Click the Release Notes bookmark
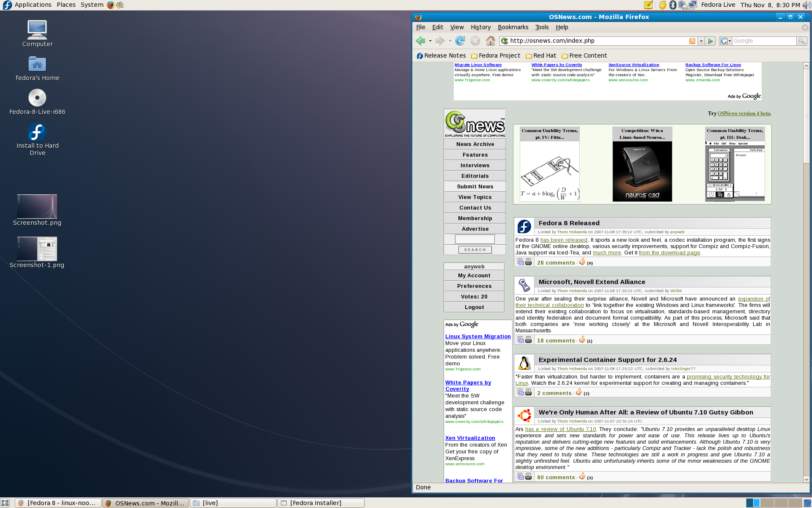Image resolution: width=812 pixels, height=508 pixels. [x=441, y=55]
